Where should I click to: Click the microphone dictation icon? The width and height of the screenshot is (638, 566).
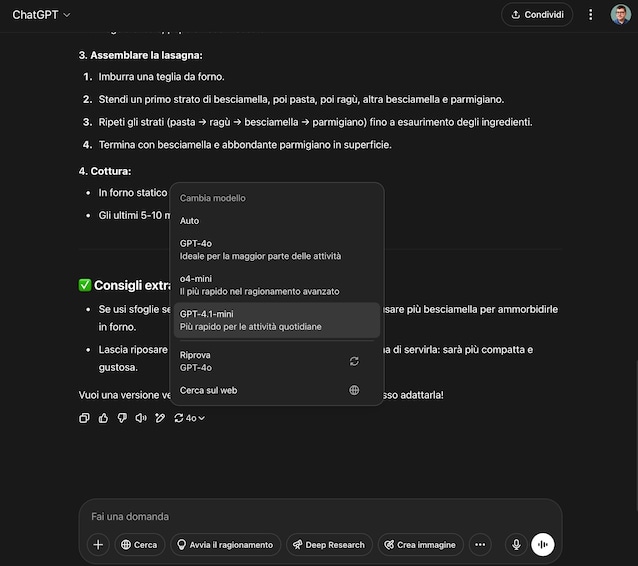[x=516, y=544]
